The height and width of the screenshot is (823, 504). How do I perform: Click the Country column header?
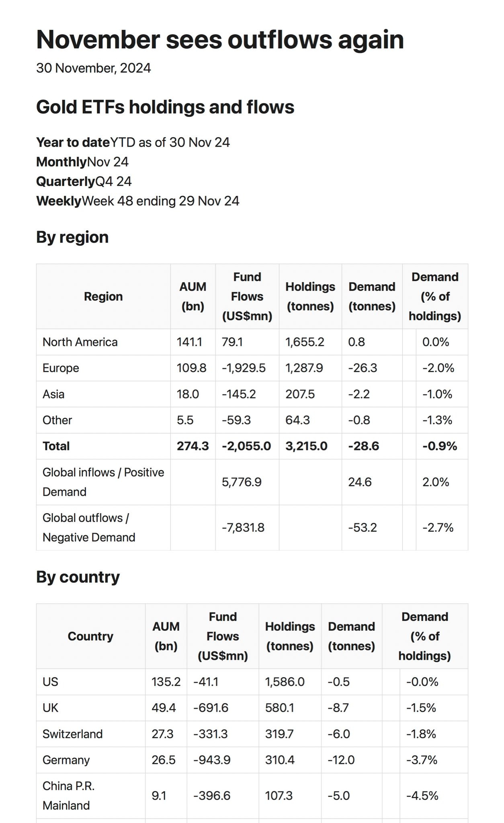coord(90,636)
